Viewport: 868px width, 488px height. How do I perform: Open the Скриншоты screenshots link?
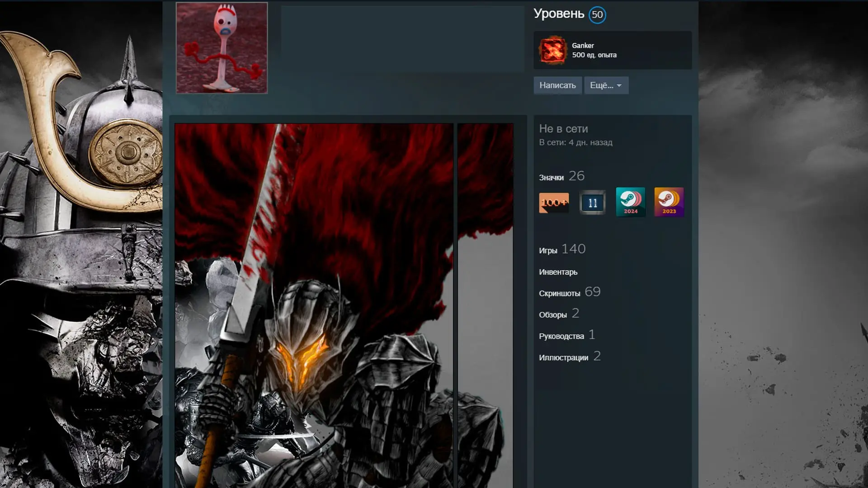coord(559,293)
